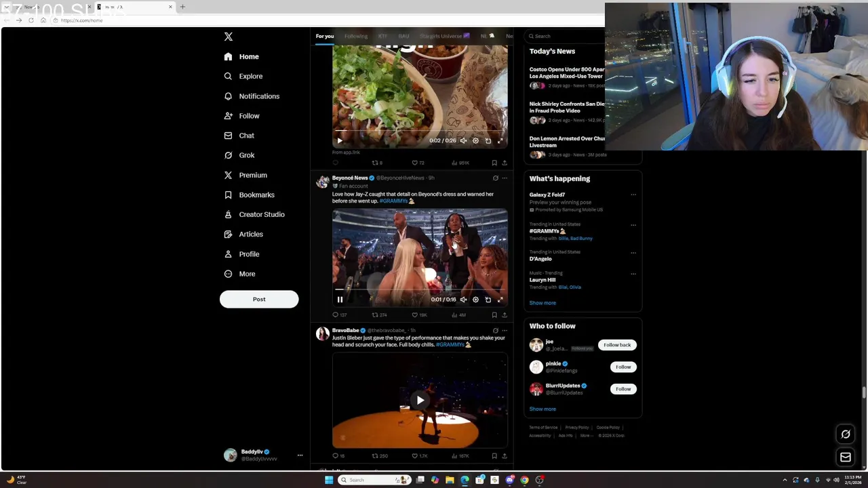Open options for Lauryn Hill trend
The height and width of the screenshot is (488, 868).
[633, 274]
